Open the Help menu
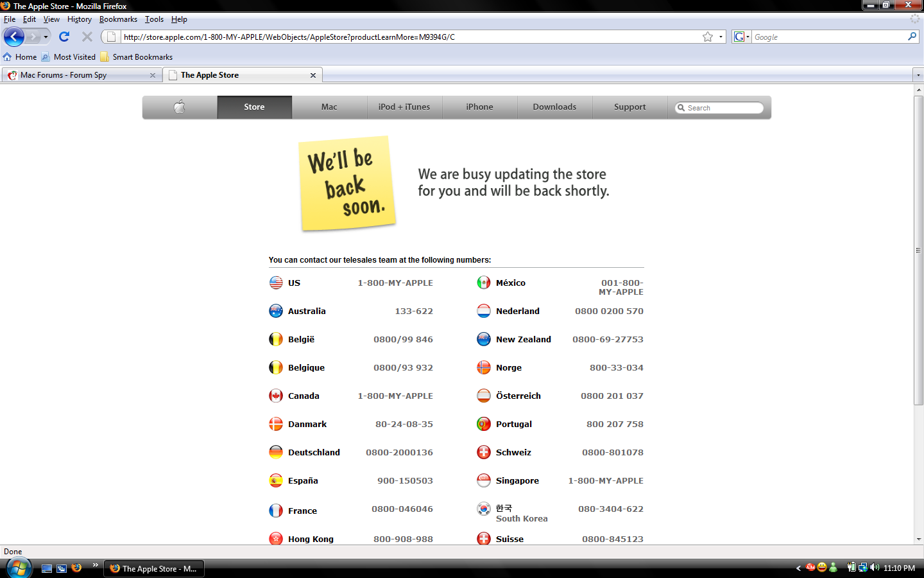Viewport: 924px width, 578px height. [179, 19]
